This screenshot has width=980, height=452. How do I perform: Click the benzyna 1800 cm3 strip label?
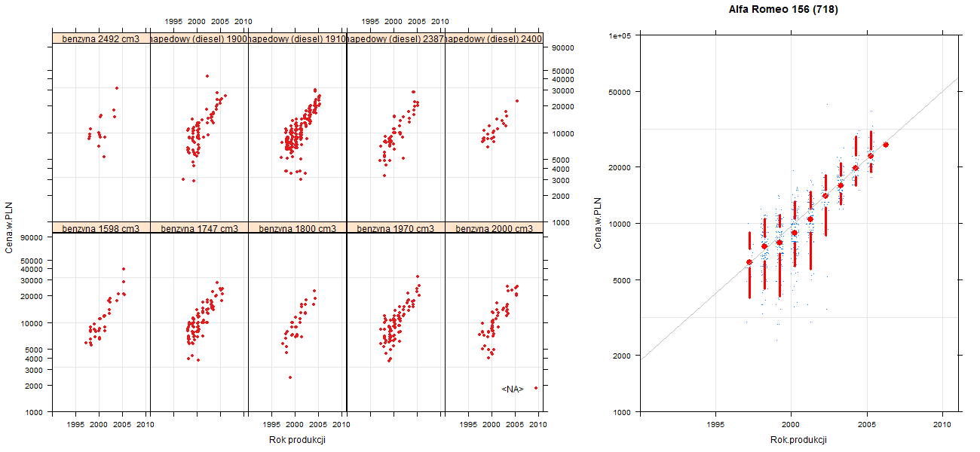coord(297,228)
